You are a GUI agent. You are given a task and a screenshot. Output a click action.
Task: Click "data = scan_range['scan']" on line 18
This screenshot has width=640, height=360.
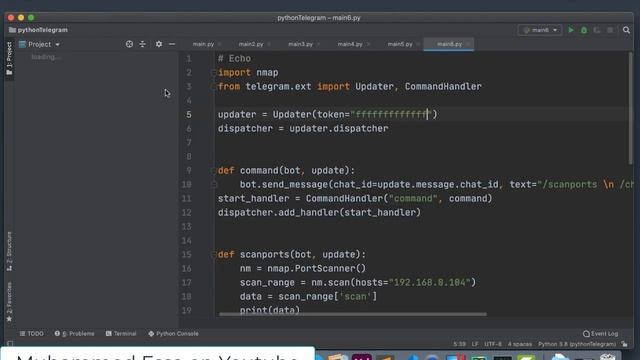pyautogui.click(x=308, y=297)
